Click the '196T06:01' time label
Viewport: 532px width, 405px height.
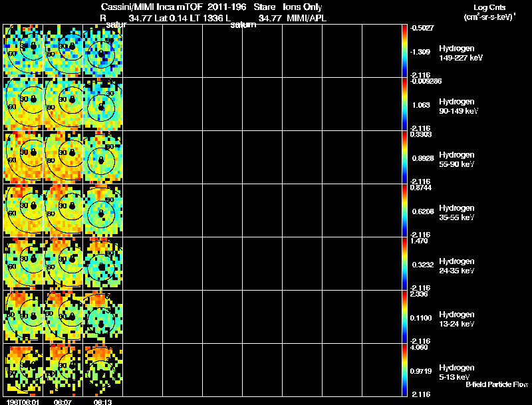tap(23, 402)
